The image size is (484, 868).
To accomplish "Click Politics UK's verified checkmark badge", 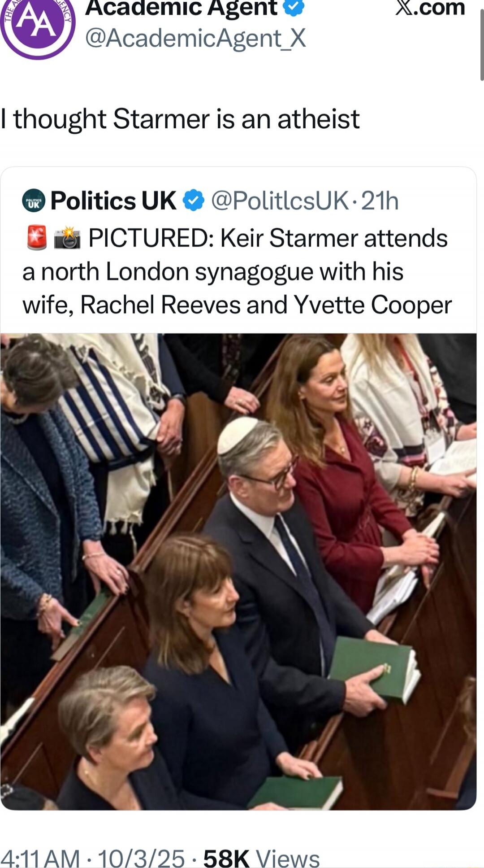I will 193,200.
